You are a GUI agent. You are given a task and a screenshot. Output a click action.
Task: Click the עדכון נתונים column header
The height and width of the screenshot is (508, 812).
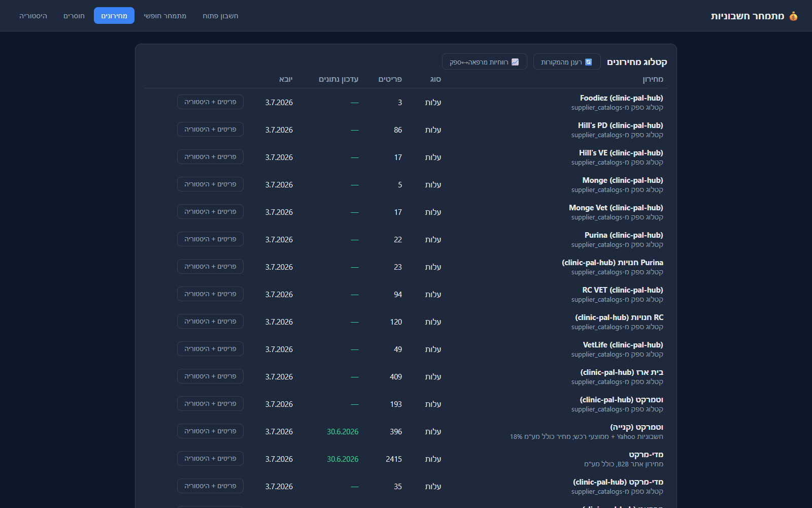(x=339, y=79)
